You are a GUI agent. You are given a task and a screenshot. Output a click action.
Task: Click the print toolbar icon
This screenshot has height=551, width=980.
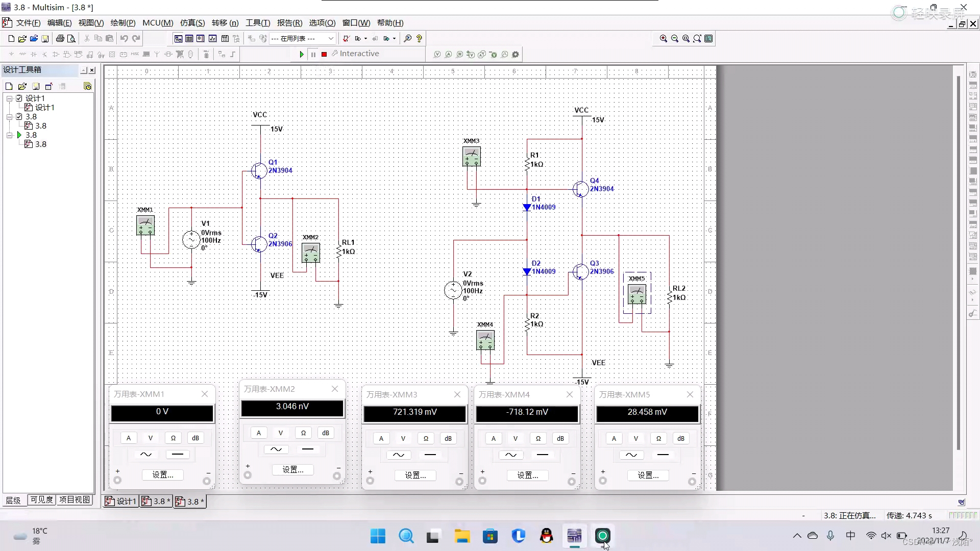[x=60, y=38]
